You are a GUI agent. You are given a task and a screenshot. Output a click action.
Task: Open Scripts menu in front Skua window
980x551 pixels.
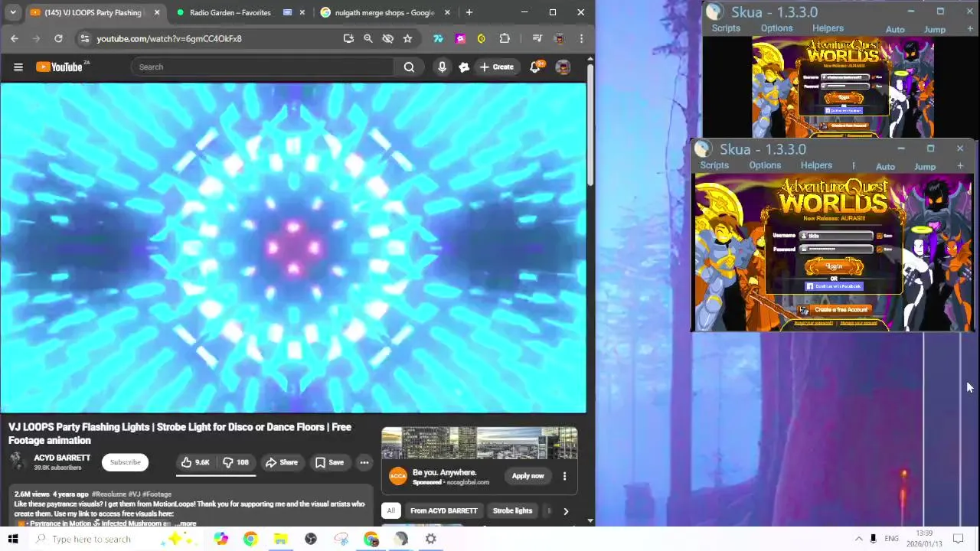coord(714,165)
